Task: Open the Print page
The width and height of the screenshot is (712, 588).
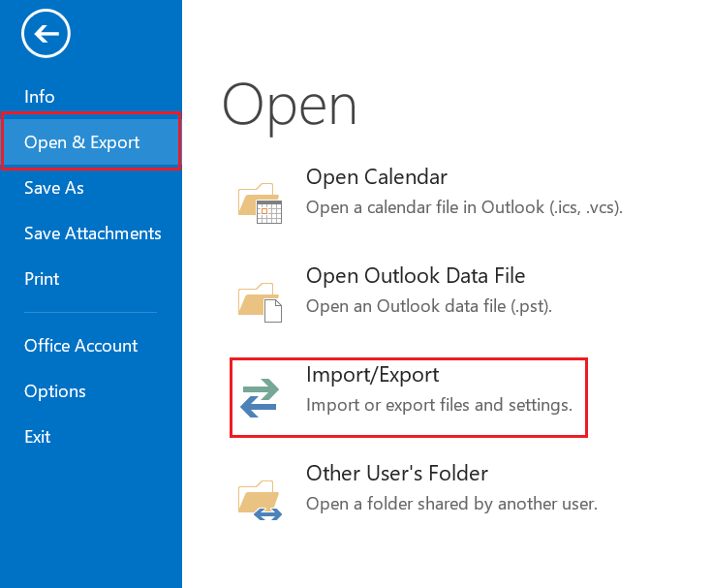Action: click(x=42, y=279)
